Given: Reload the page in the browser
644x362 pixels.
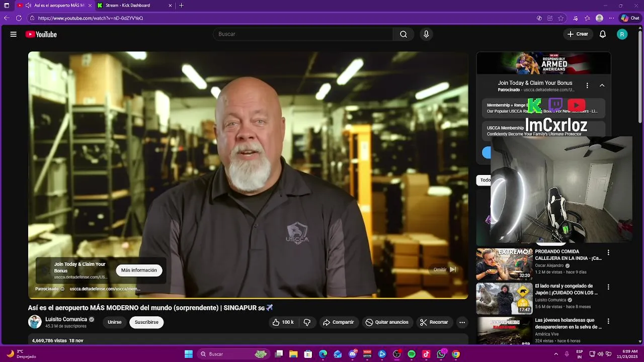Looking at the screenshot, I should pyautogui.click(x=19, y=18).
